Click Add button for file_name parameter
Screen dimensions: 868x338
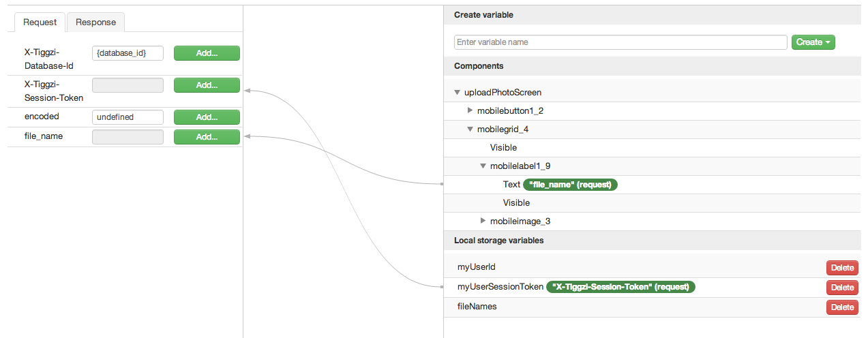pos(207,137)
